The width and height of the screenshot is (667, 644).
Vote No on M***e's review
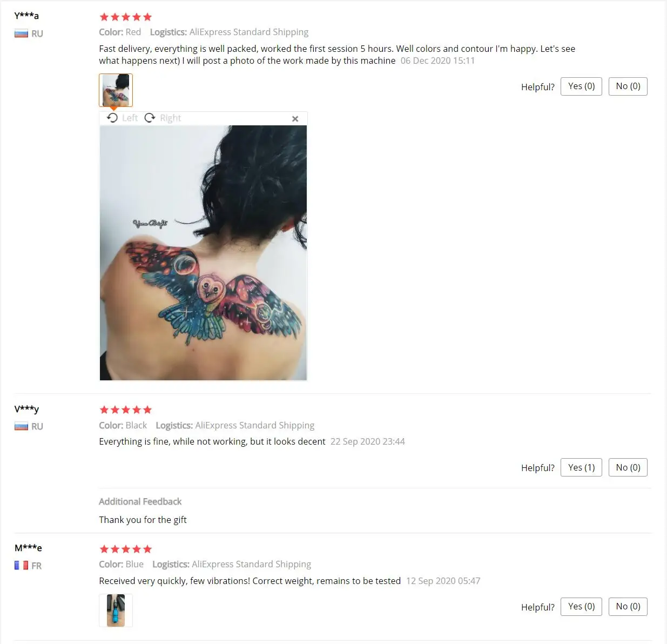[x=628, y=607]
